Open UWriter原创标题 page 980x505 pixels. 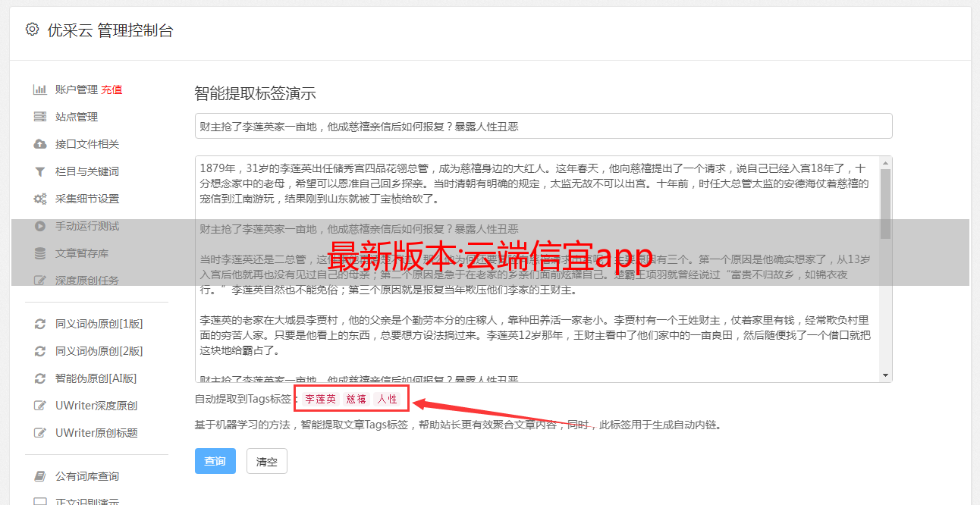[x=96, y=433]
